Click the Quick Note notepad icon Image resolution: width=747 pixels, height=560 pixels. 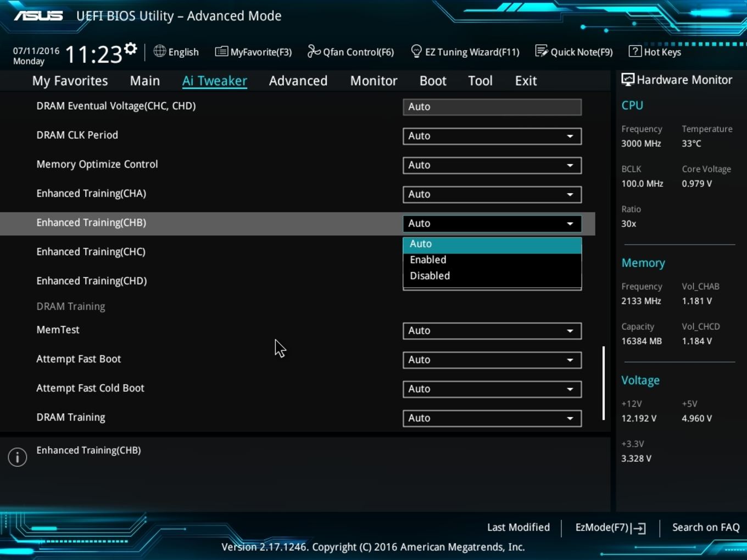coord(542,52)
